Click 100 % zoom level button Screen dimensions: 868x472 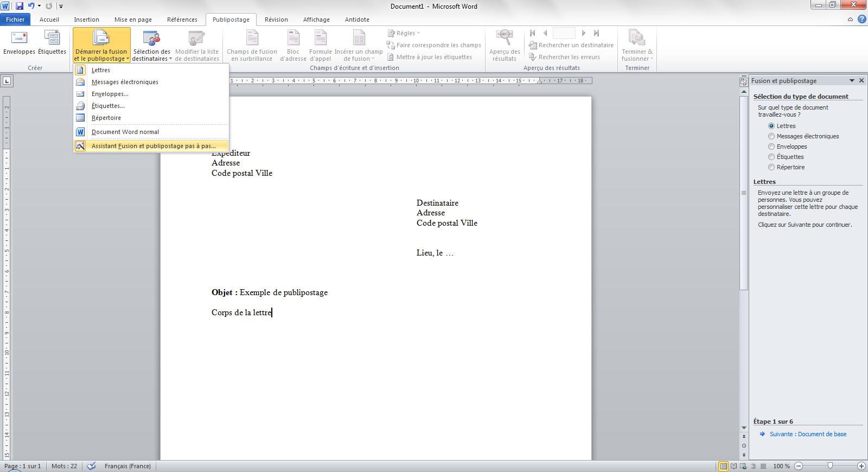(781, 466)
